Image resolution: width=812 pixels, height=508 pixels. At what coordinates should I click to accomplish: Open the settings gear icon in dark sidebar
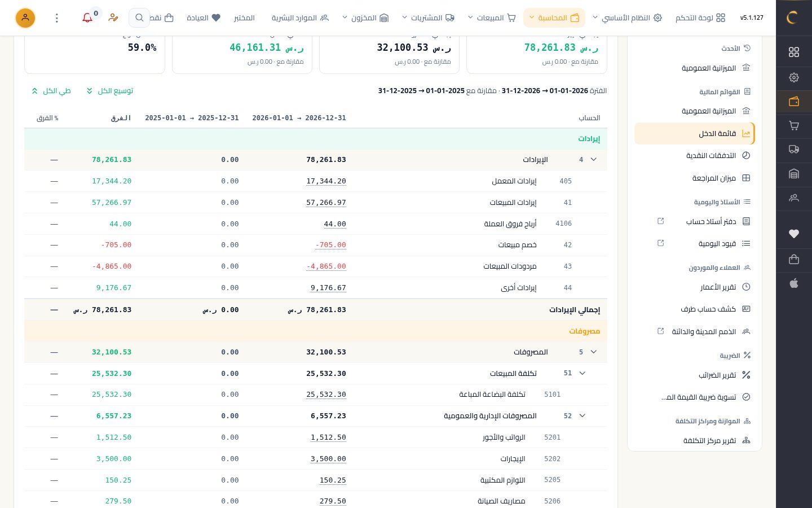pos(794,77)
